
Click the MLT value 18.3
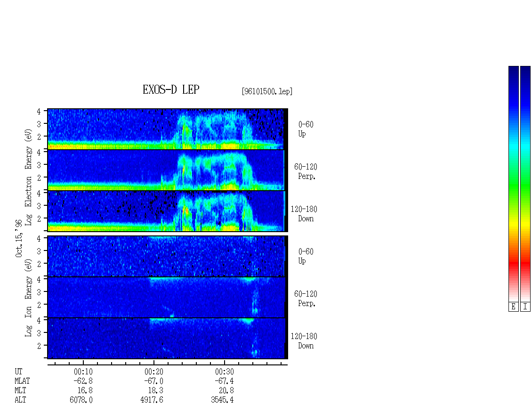pos(156,391)
